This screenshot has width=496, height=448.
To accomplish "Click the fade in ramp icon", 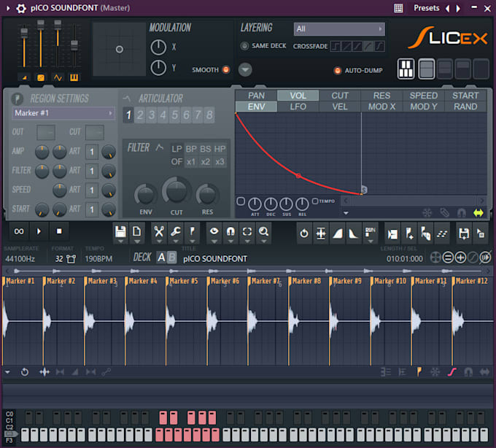I will pyautogui.click(x=338, y=233).
